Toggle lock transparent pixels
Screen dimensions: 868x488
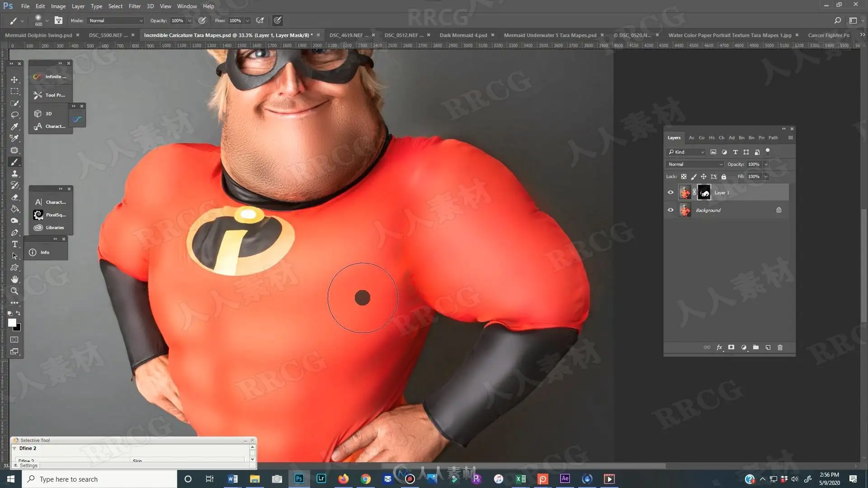[x=684, y=177]
